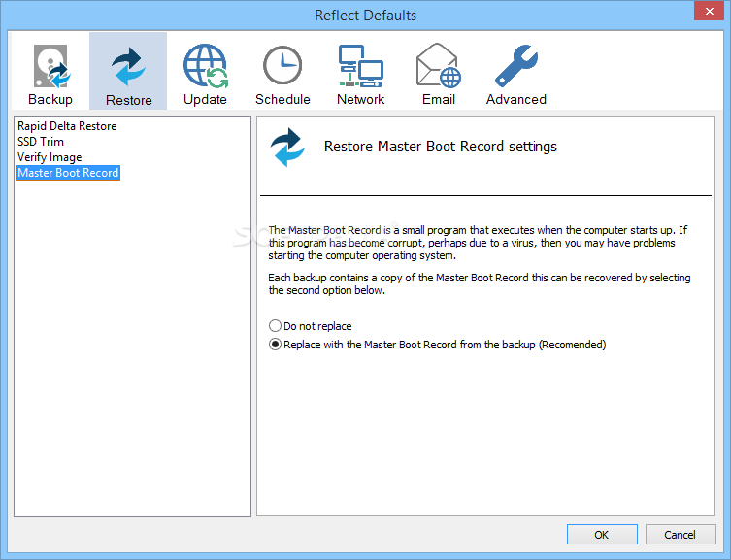Dismiss dialog with Cancel button
The width and height of the screenshot is (731, 560).
click(x=681, y=535)
